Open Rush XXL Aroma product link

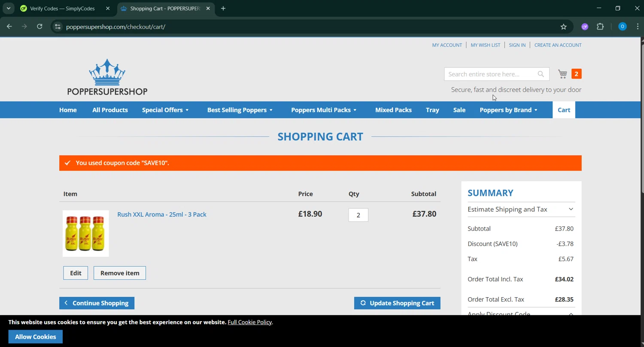pos(162,214)
